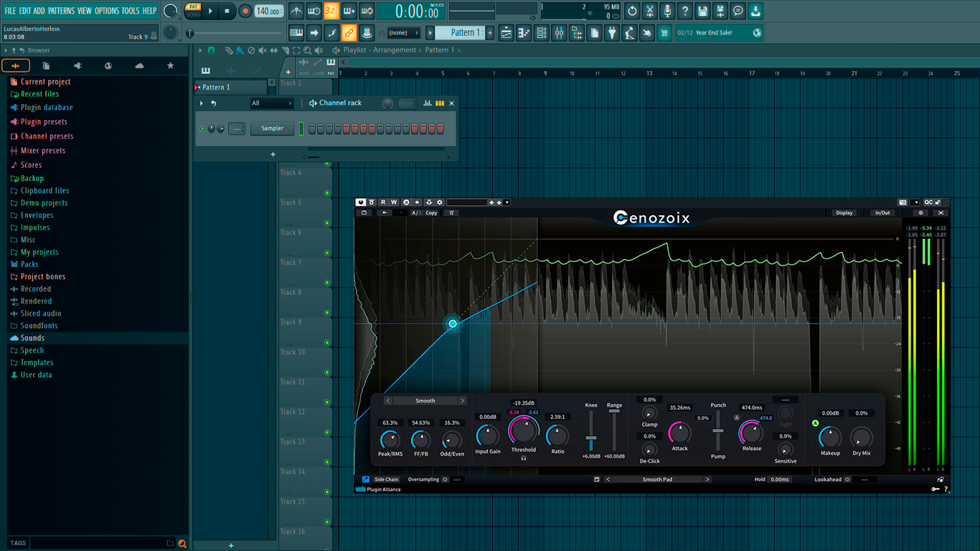The width and height of the screenshot is (980, 551).
Task: Toggle the metronome icon
Action: click(x=296, y=11)
